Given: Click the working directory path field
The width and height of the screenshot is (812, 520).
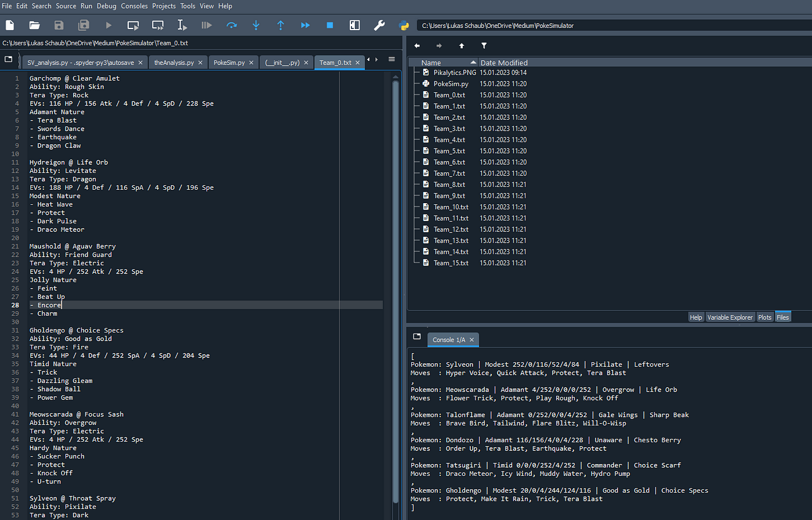Looking at the screenshot, I should pos(614,26).
